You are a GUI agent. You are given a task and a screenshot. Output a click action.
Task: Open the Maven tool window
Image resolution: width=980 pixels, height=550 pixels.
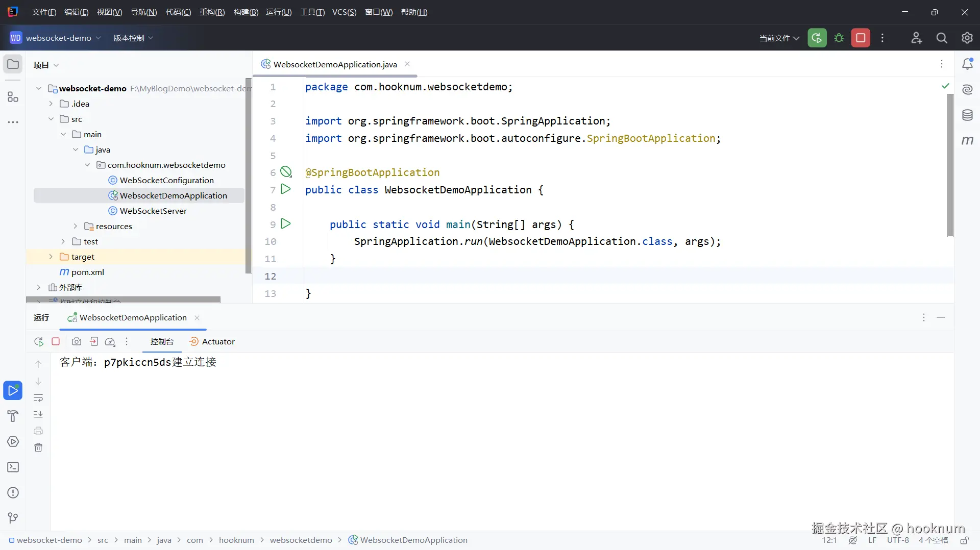(967, 140)
